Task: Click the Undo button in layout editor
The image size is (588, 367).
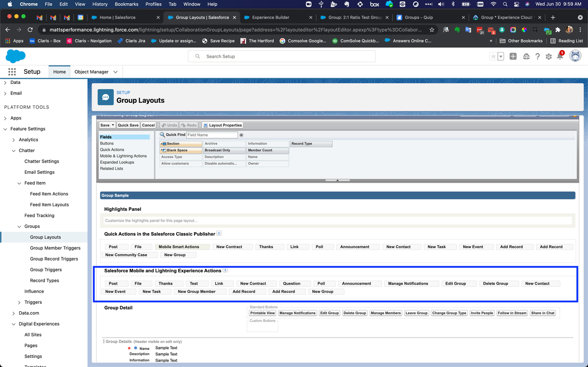Action: pos(169,125)
